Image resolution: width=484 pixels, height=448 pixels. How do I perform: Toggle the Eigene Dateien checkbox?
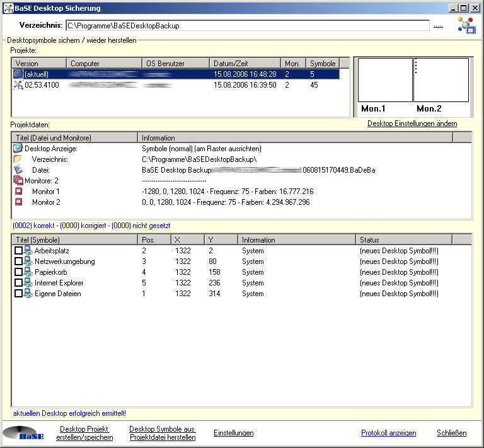(x=18, y=294)
